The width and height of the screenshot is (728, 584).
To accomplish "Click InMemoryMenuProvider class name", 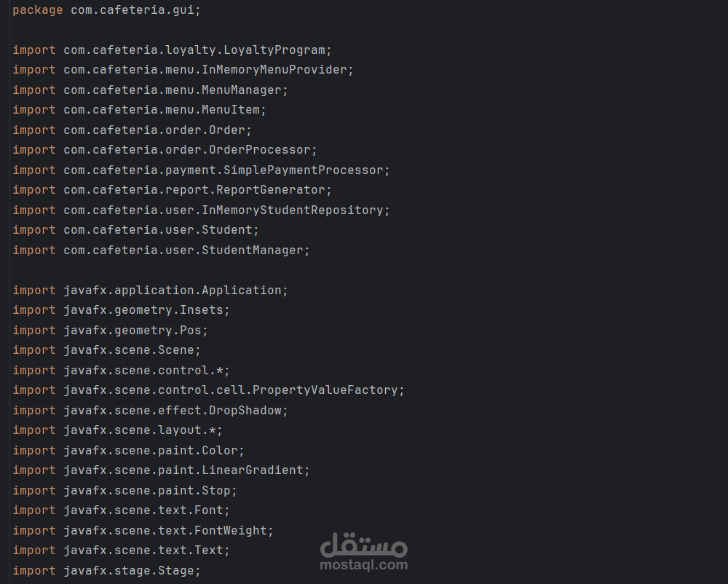I will [277, 70].
